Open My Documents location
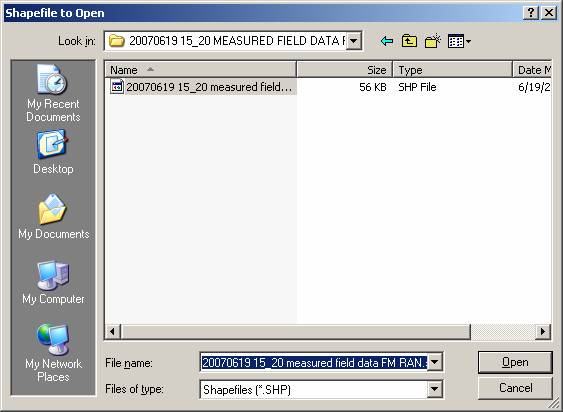Image resolution: width=563 pixels, height=412 pixels. click(x=53, y=217)
